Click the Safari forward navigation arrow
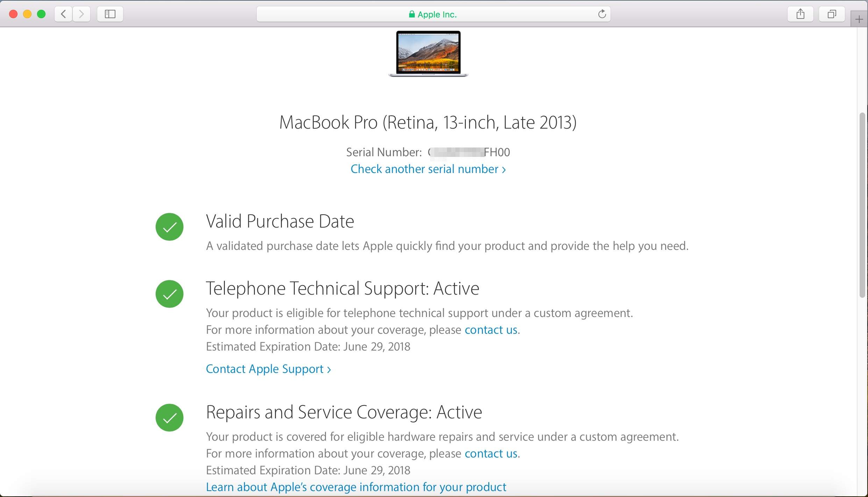 pos(81,14)
